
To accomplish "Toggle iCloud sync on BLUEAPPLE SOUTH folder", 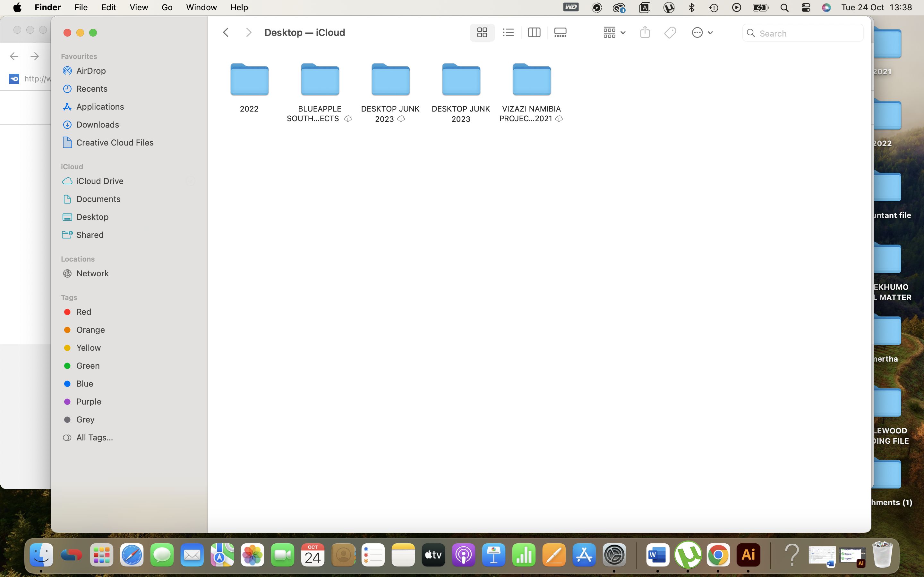I will click(x=347, y=119).
